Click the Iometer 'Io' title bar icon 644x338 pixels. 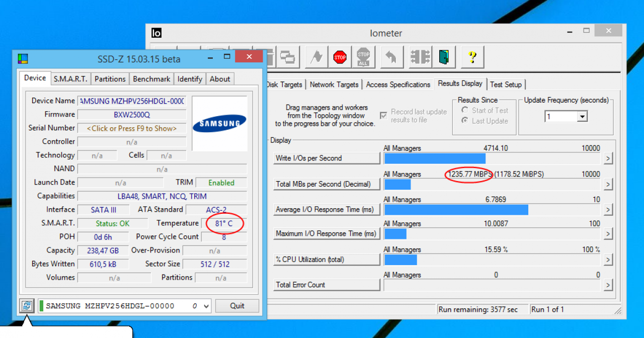click(156, 33)
